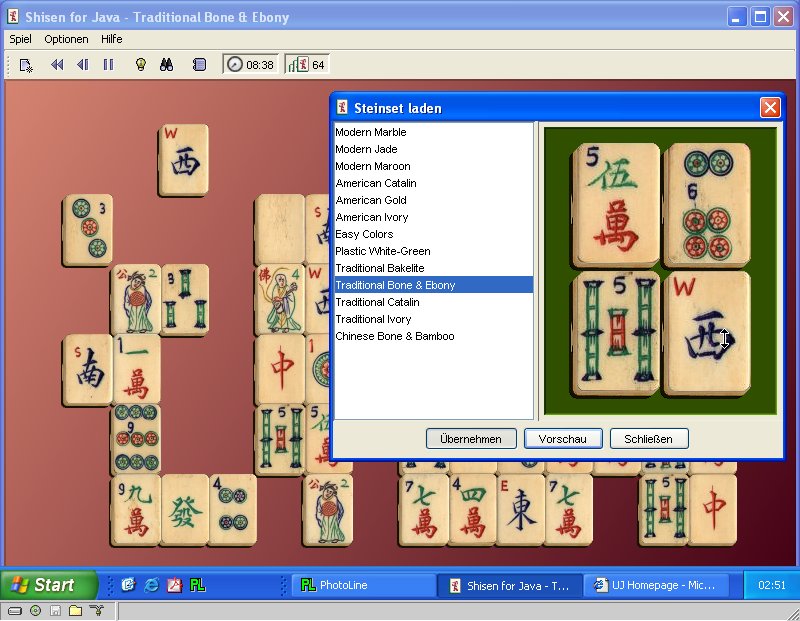The height and width of the screenshot is (621, 800).
Task: Click the green dragon tile
Action: point(184,510)
